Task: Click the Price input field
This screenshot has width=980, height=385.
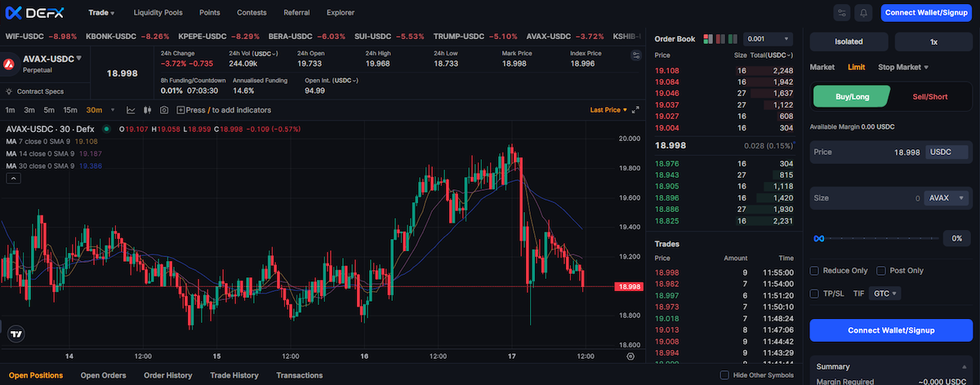Action: pyautogui.click(x=890, y=152)
